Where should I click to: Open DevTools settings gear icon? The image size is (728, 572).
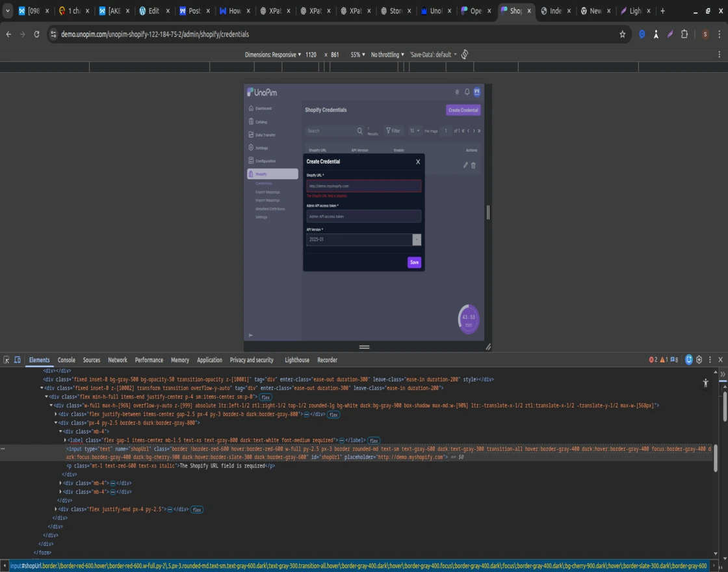click(699, 360)
